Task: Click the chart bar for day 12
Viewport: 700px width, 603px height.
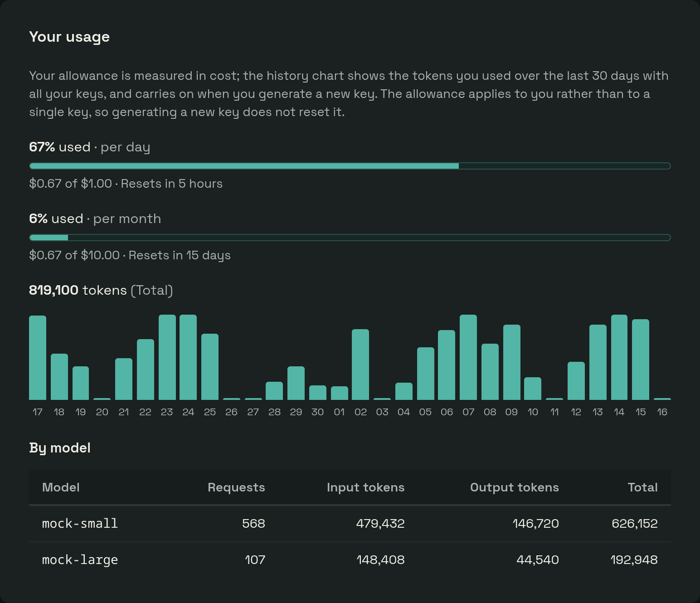Action: (x=576, y=381)
